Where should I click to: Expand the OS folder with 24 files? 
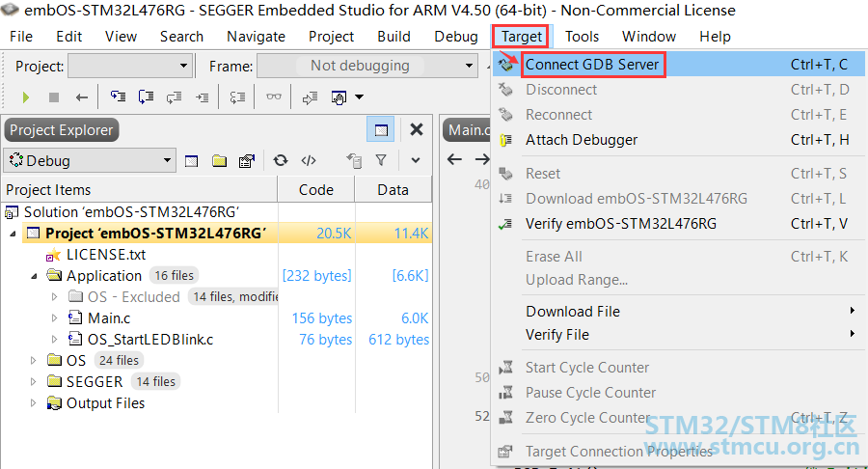point(33,361)
